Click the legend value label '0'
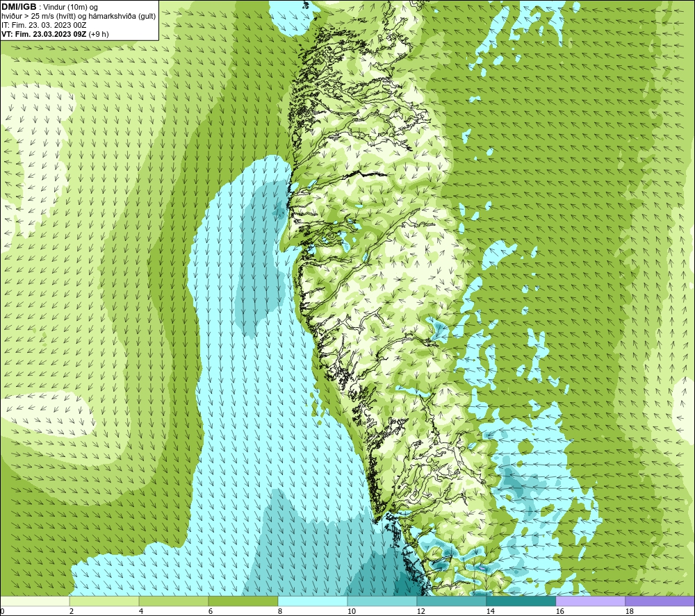This screenshot has width=695, height=616. click(2, 612)
